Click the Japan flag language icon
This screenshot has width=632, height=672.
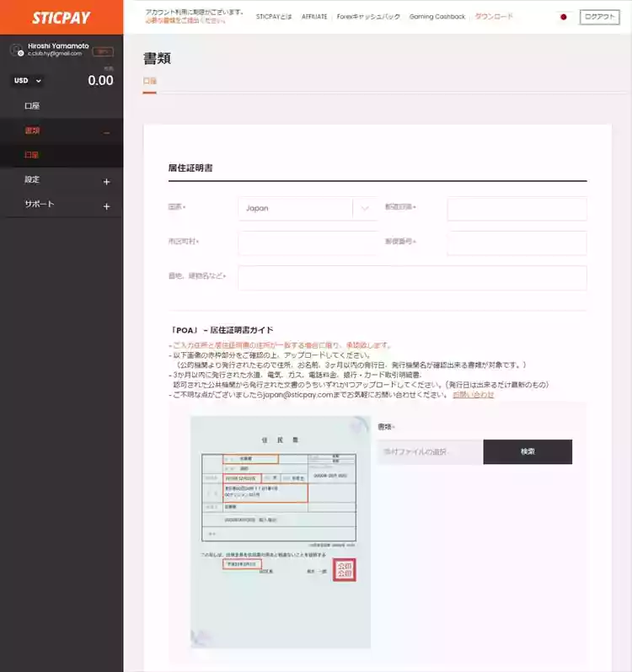(x=564, y=17)
